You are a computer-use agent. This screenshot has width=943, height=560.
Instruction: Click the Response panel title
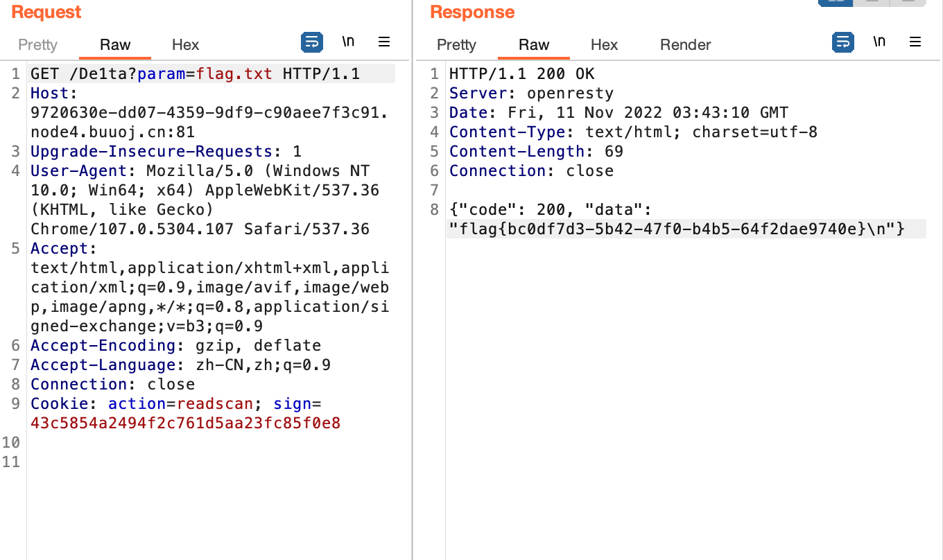(x=472, y=12)
